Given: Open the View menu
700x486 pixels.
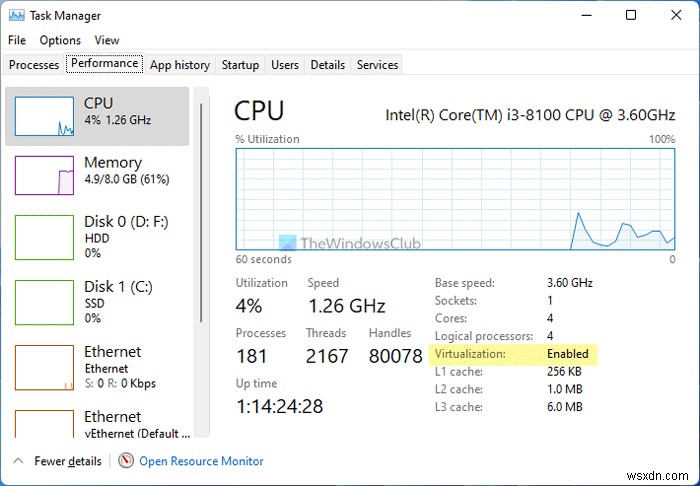Looking at the screenshot, I should [107, 40].
